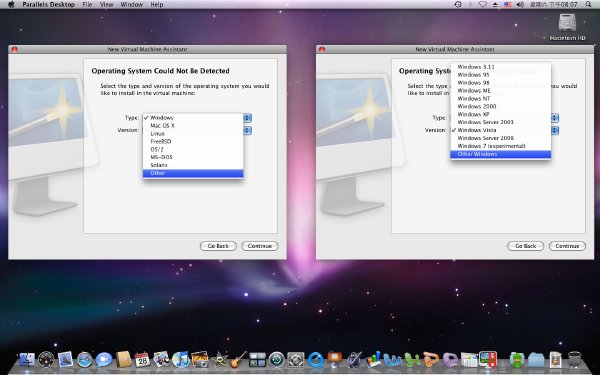Open Microsoft Entourage from the dock
The height and width of the screenshot is (375, 600).
point(450,360)
